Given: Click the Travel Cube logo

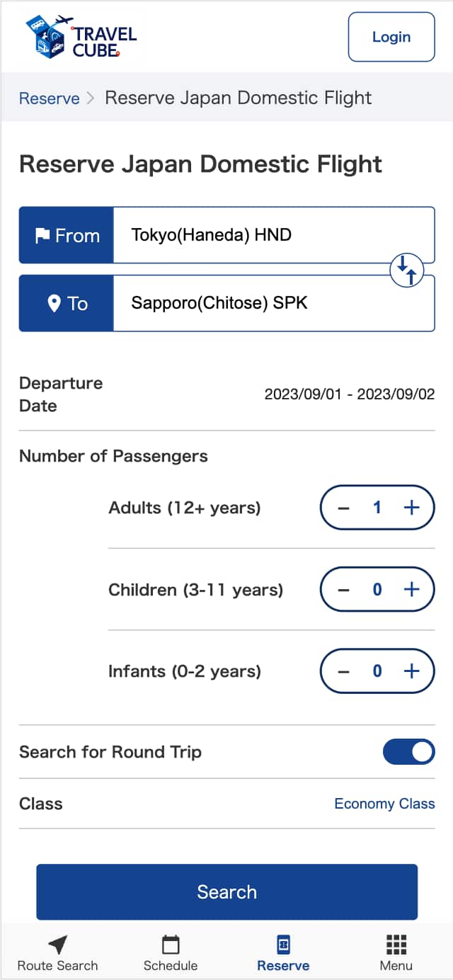Looking at the screenshot, I should tap(81, 37).
